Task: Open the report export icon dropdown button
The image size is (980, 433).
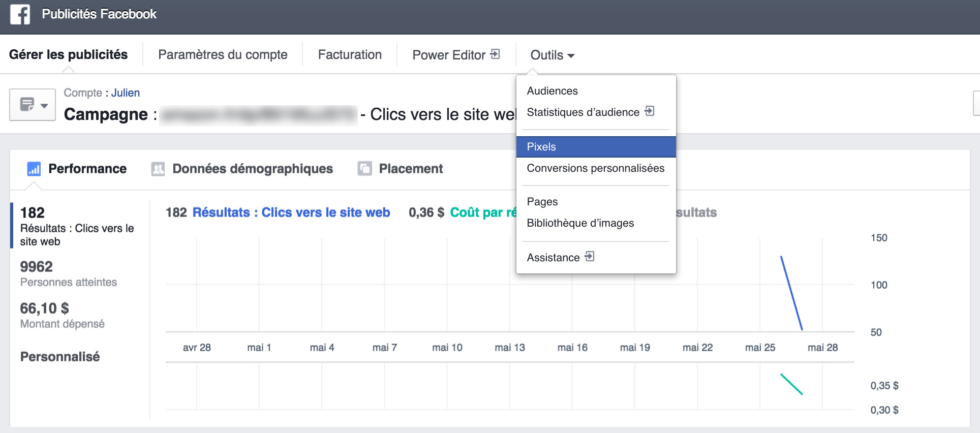Action: [33, 105]
